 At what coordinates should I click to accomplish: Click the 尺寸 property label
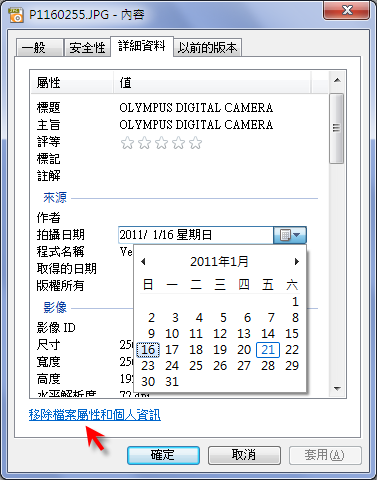48,345
